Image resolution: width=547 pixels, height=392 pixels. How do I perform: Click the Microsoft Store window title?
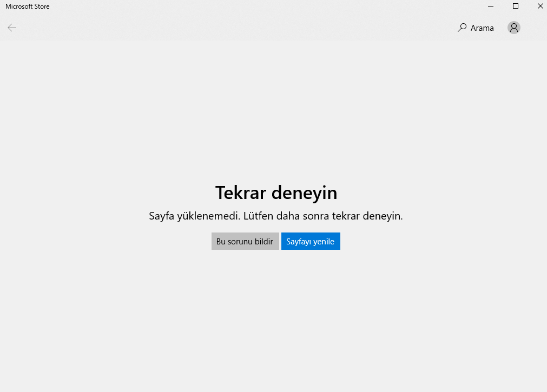[x=28, y=6]
